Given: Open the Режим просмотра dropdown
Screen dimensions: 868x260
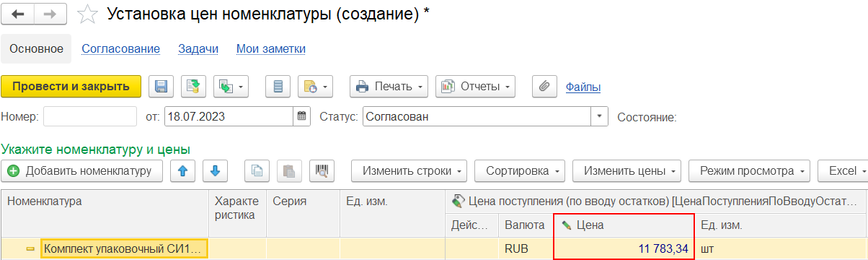Looking at the screenshot, I should [749, 171].
